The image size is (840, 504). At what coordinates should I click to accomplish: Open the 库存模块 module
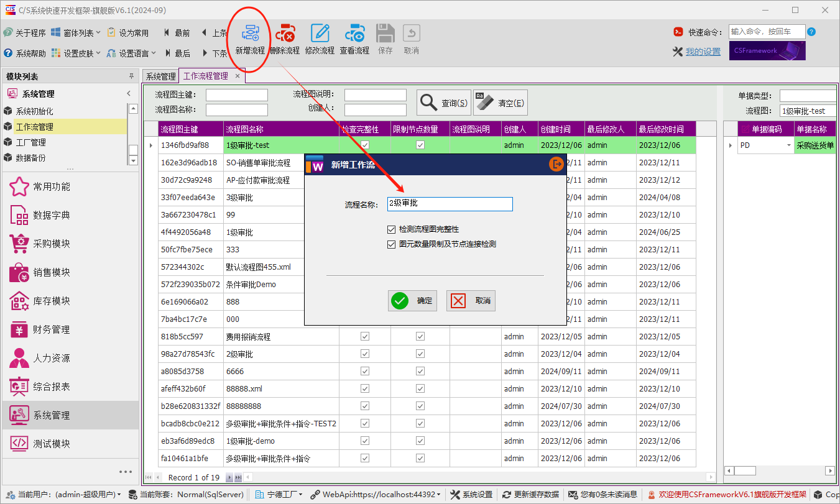(71, 301)
